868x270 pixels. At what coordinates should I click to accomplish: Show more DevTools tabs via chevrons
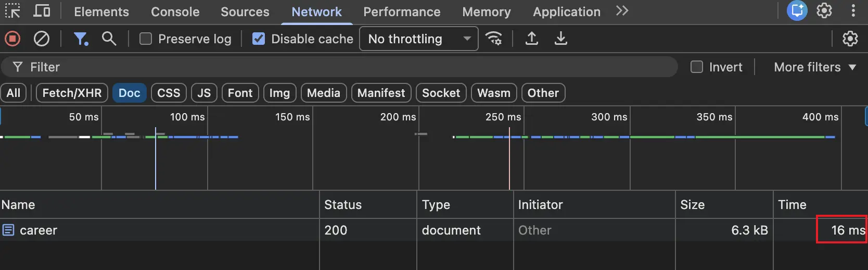pyautogui.click(x=622, y=11)
